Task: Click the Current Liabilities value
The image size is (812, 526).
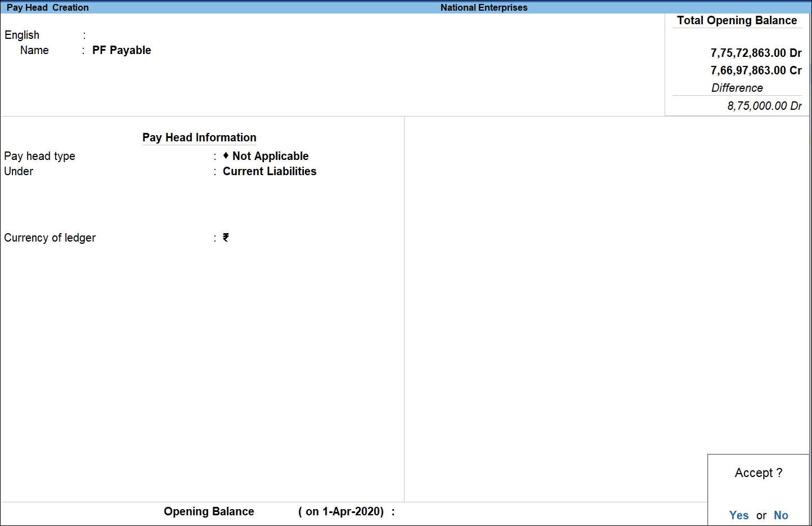Action: click(x=269, y=171)
